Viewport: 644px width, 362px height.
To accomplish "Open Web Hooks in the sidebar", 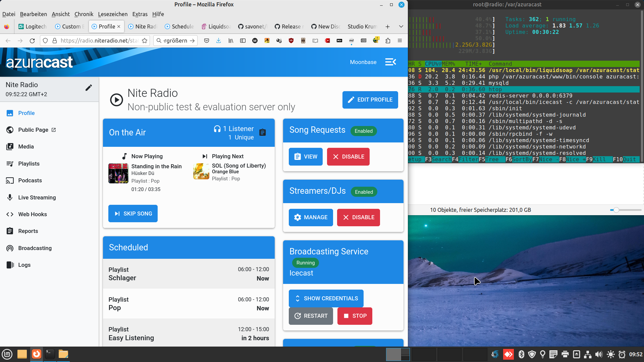I will pos(33,214).
